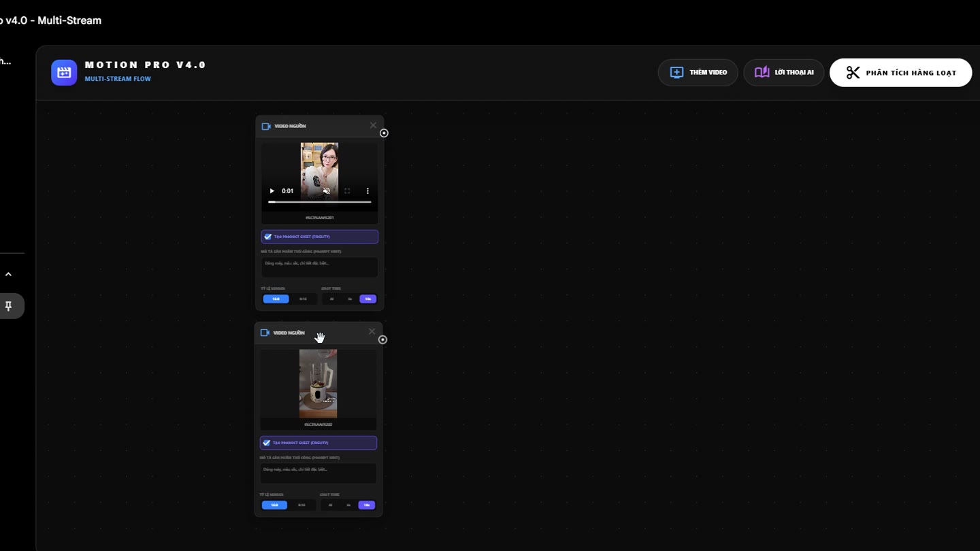Open the Lời Thoại AI button
The image size is (980, 551).
tap(783, 72)
